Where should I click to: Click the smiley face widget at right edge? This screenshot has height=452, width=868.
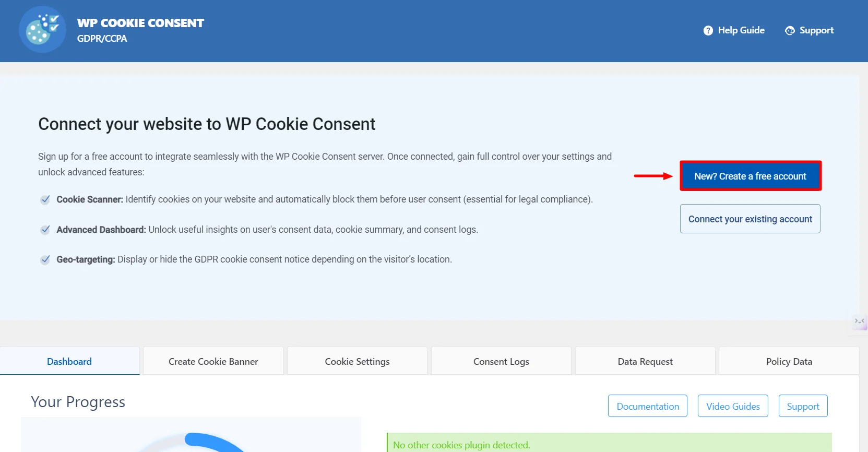[x=859, y=322]
